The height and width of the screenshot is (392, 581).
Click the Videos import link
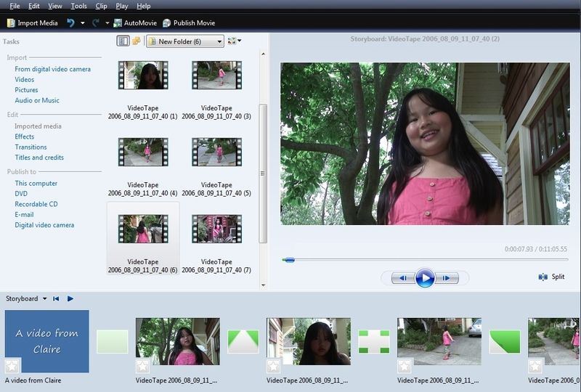[x=25, y=79]
